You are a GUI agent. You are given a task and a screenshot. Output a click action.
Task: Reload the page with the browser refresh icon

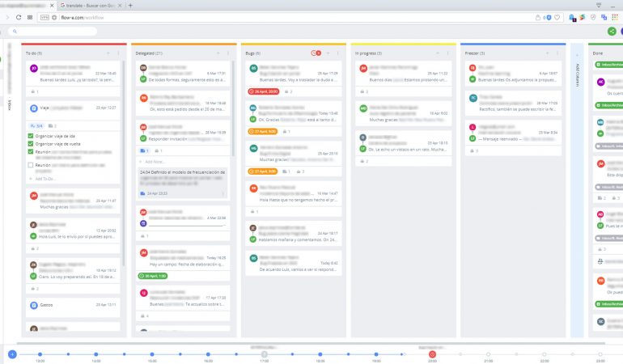pyautogui.click(x=18, y=16)
